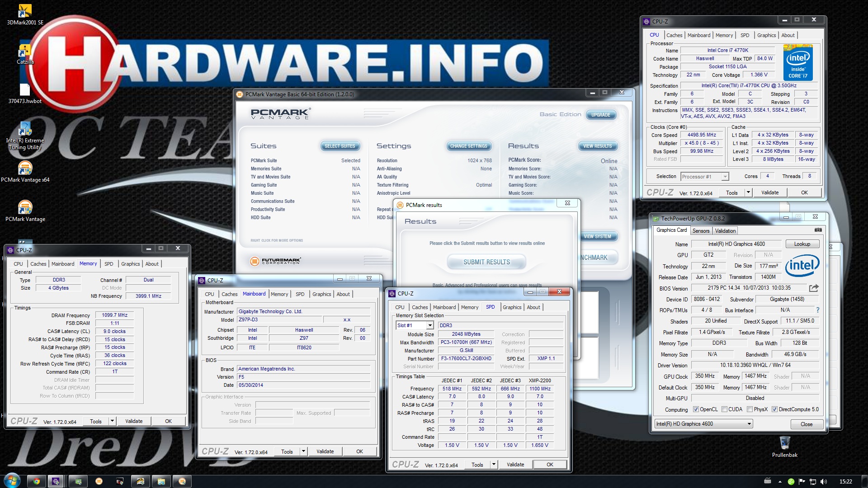Click the GPU-Z BIOS export share icon
This screenshot has height=488, width=868.
814,288
